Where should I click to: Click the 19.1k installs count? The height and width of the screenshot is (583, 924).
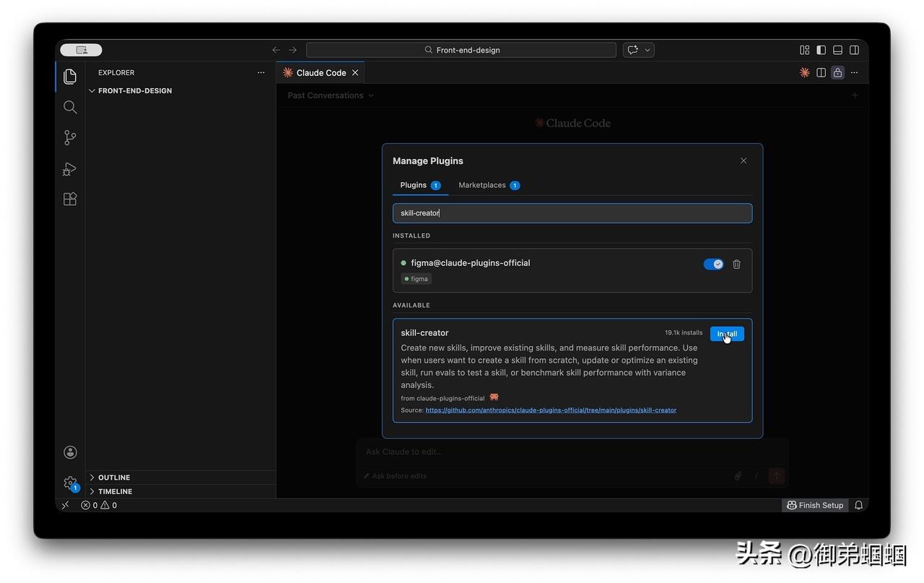tap(684, 333)
